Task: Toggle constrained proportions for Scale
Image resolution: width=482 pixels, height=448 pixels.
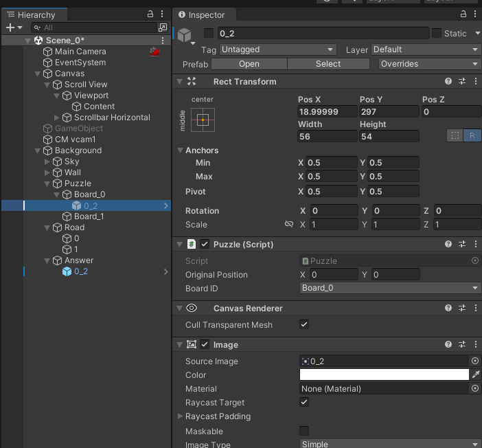Action: [289, 224]
